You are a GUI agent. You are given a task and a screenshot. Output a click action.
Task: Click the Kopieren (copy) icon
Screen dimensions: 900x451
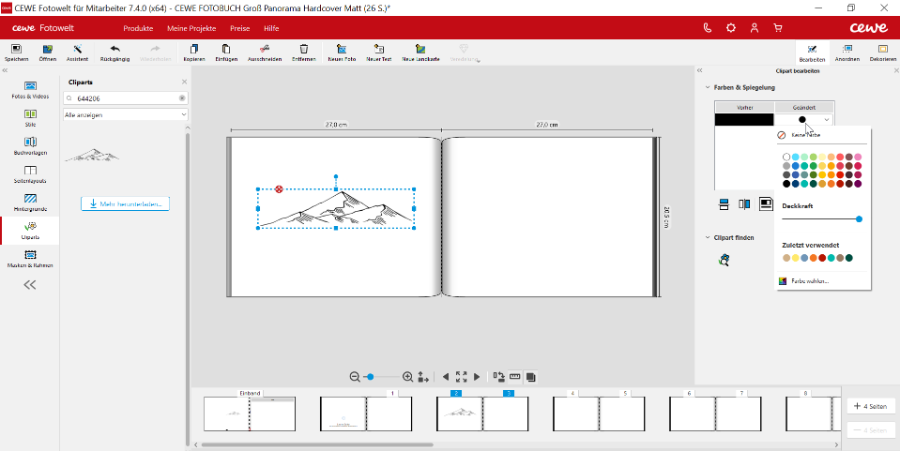194,52
